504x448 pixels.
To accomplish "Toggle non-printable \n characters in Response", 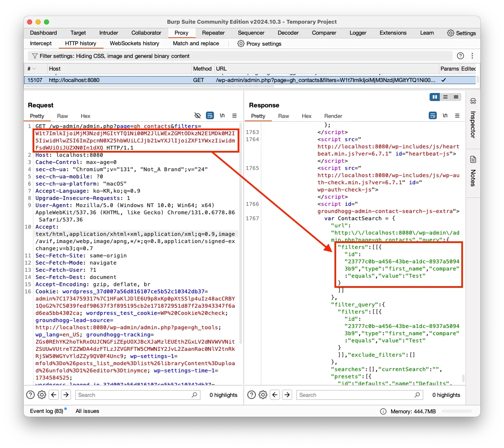I will (x=445, y=116).
